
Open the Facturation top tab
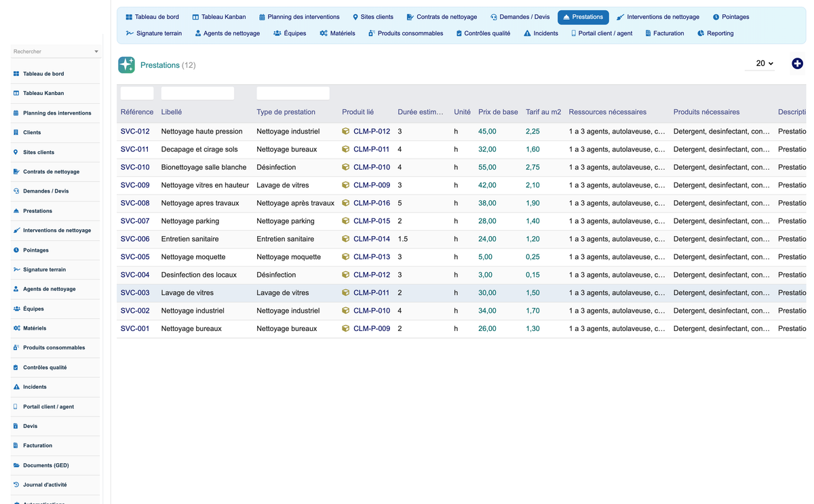pos(664,33)
